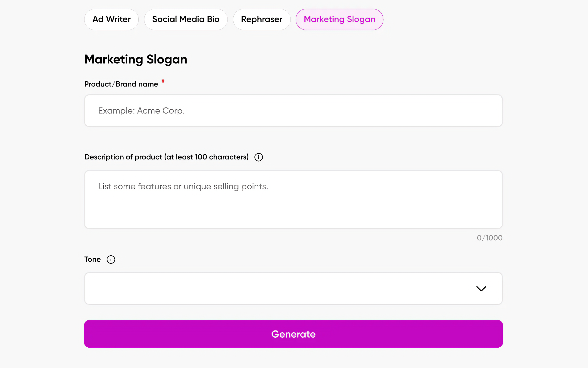588x368 pixels.
Task: Click the 'Example: Acme Corp.' placeholder text
Action: pos(141,111)
